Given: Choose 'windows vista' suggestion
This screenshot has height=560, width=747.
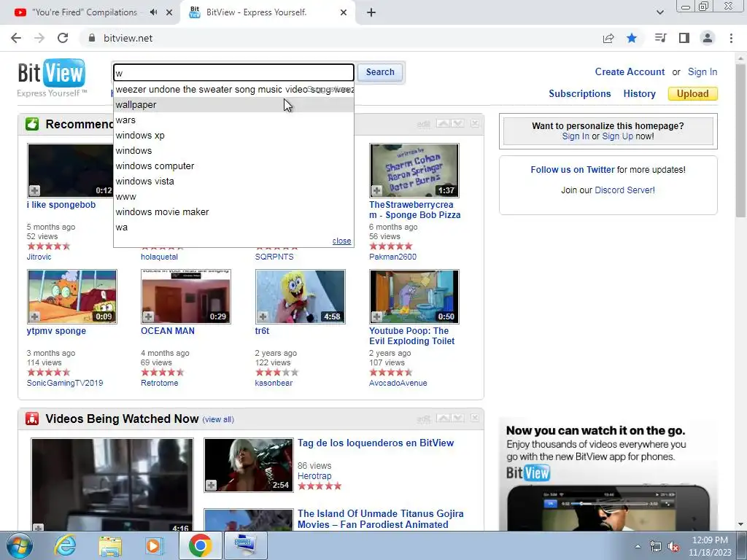Looking at the screenshot, I should pyautogui.click(x=233, y=181).
